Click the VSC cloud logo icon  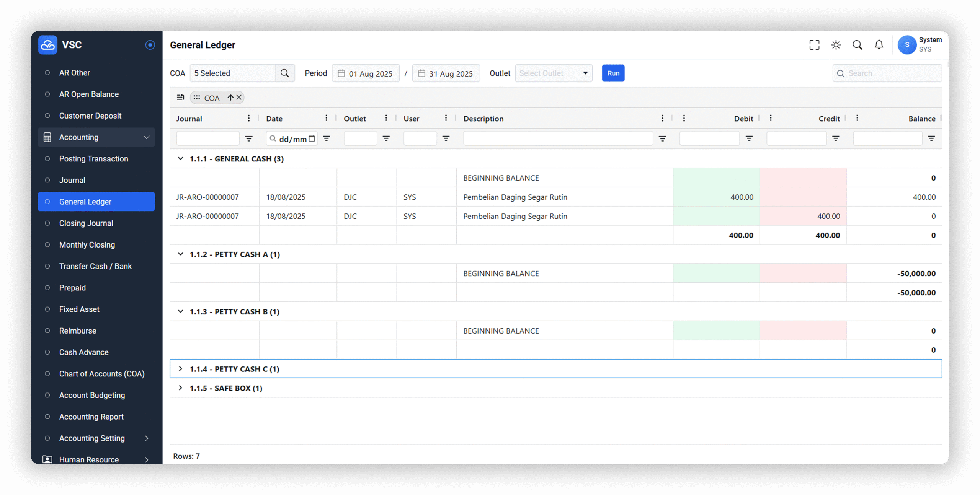pos(48,45)
